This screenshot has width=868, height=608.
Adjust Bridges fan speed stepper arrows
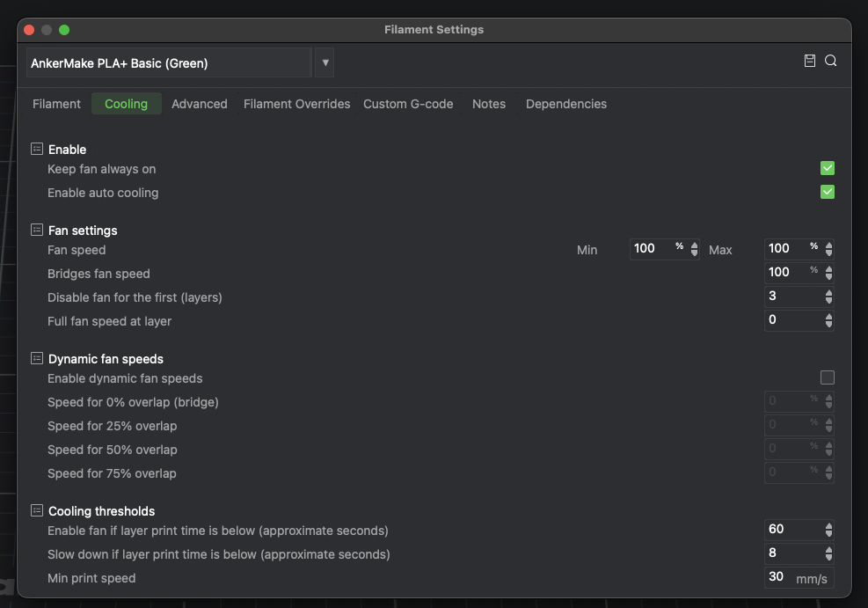pyautogui.click(x=828, y=273)
